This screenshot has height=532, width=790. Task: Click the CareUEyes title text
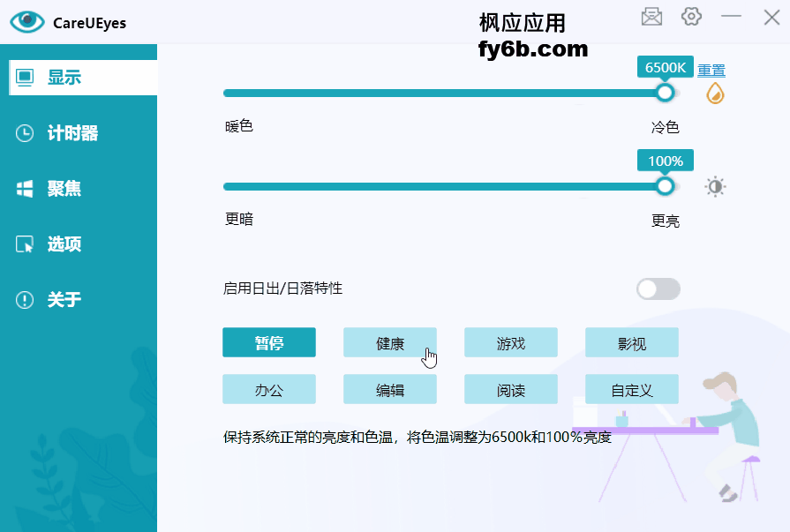click(90, 23)
